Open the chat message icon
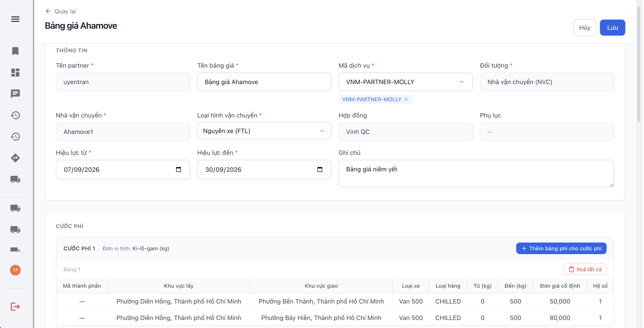Screen dimensions: 644x328 click(x=15, y=94)
